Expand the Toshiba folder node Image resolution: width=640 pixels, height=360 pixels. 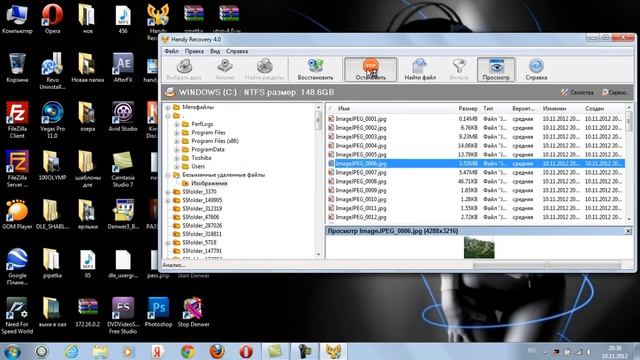(177, 158)
